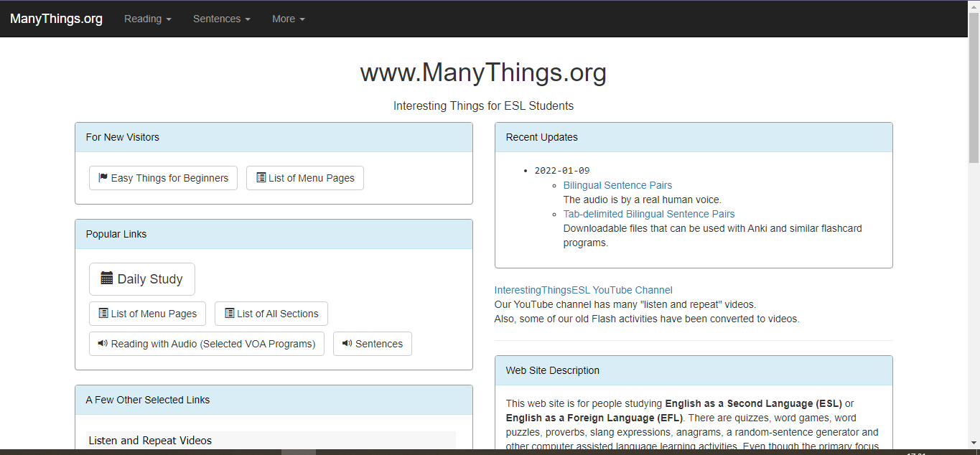Viewport: 980px width, 455px height.
Task: Visit the InterestingThingsESL YouTube Channel link
Action: pyautogui.click(x=583, y=290)
